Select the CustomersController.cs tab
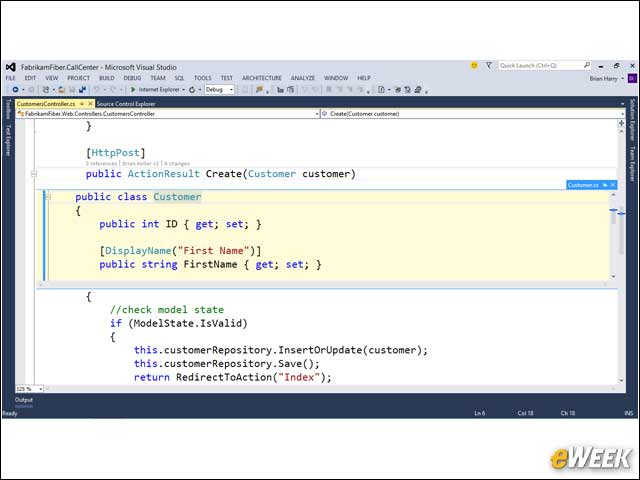The image size is (640, 480). point(46,104)
